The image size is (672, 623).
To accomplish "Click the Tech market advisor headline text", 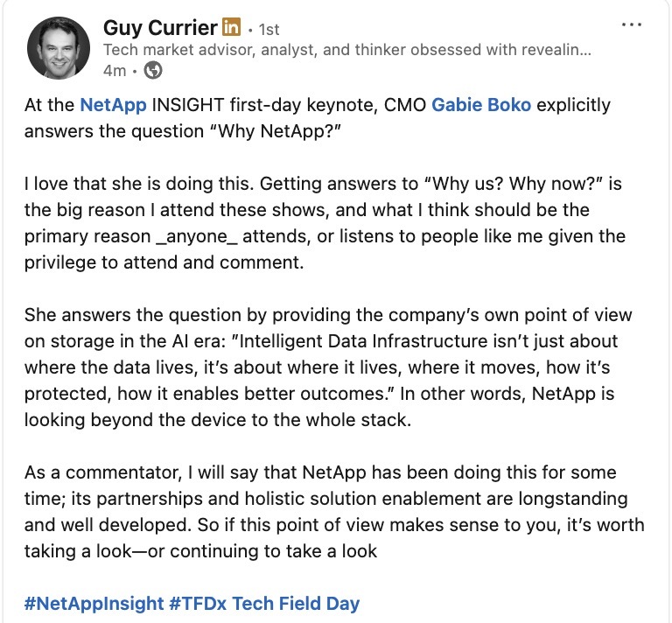I will 346,50.
